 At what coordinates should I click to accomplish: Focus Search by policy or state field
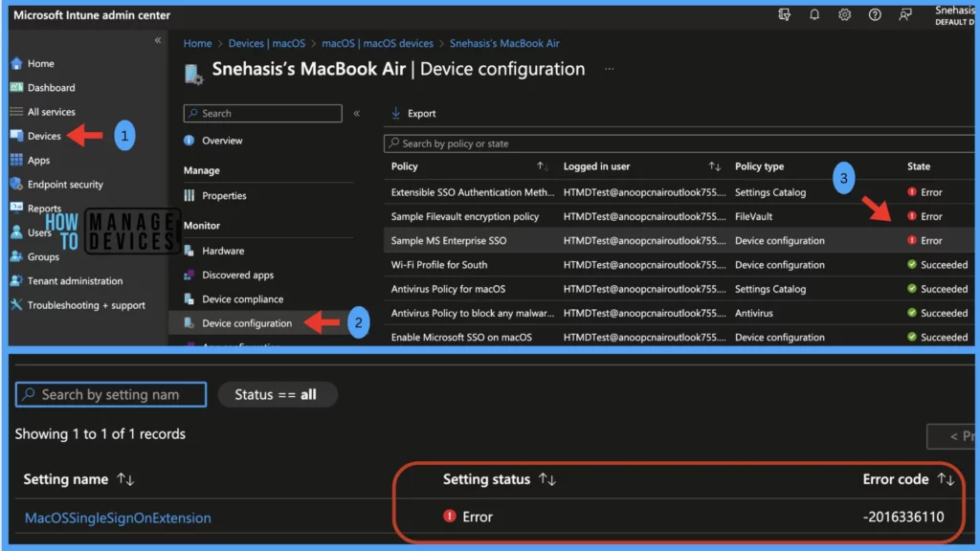click(679, 143)
